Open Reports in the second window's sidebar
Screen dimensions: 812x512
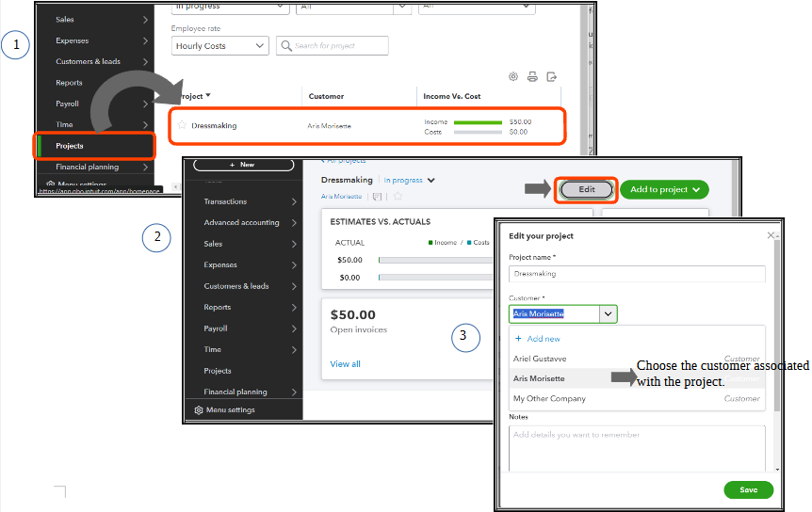(217, 307)
